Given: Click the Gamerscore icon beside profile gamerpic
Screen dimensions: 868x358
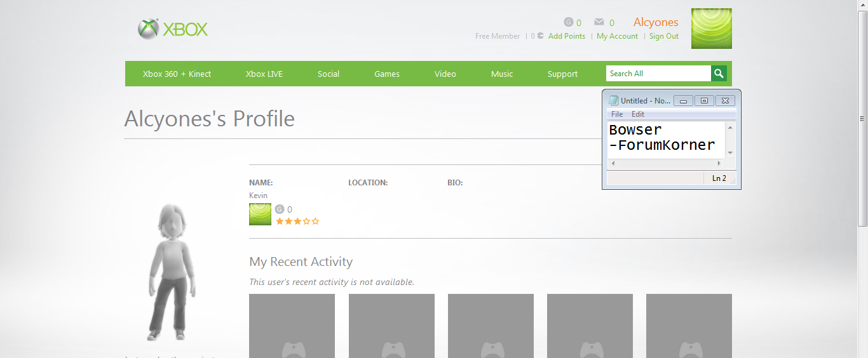Looking at the screenshot, I should [280, 209].
